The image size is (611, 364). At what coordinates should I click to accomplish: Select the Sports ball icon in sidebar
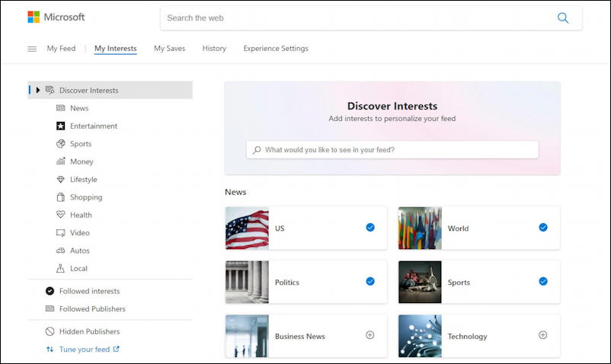(x=60, y=144)
